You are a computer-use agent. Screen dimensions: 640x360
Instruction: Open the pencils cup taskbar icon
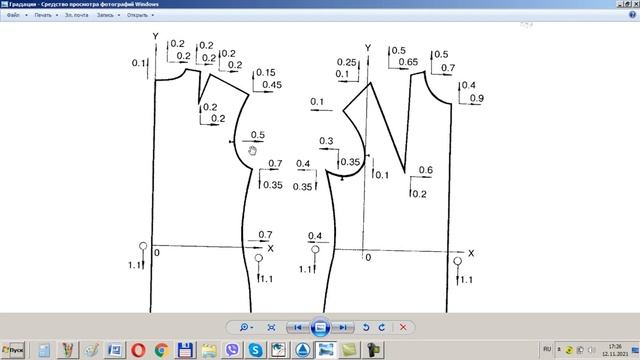pos(68,350)
